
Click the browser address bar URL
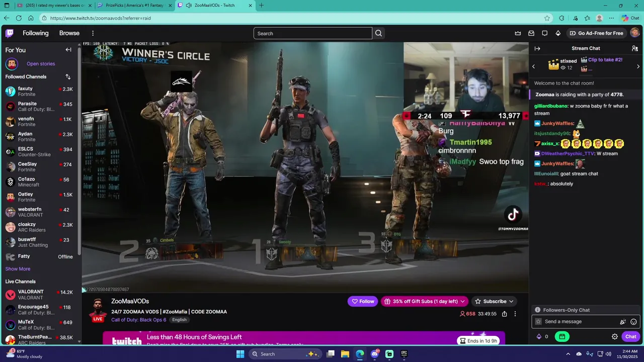tap(101, 18)
